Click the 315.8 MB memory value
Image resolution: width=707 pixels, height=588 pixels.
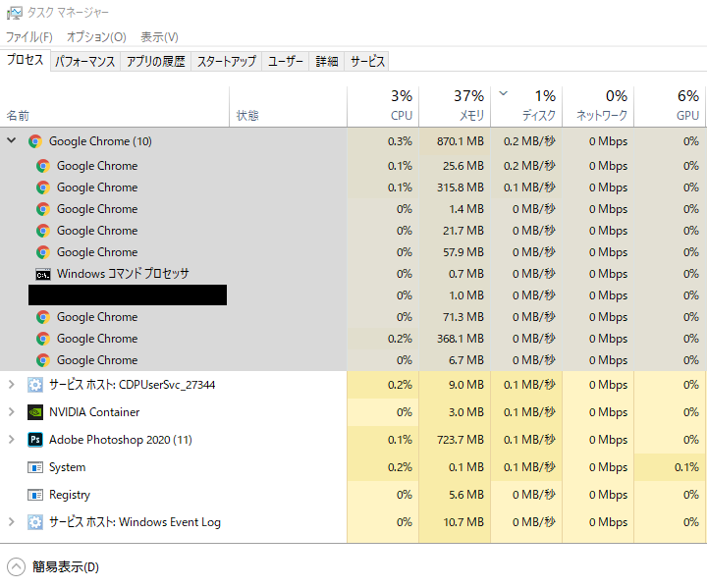tap(461, 187)
